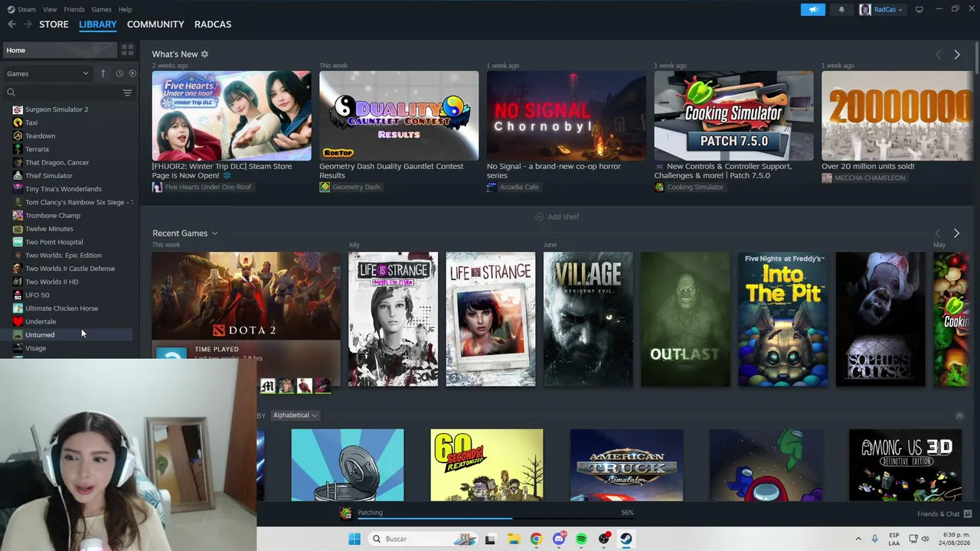The width and height of the screenshot is (980, 551).
Task: Click the Home button in sidebar
Action: pyautogui.click(x=60, y=50)
